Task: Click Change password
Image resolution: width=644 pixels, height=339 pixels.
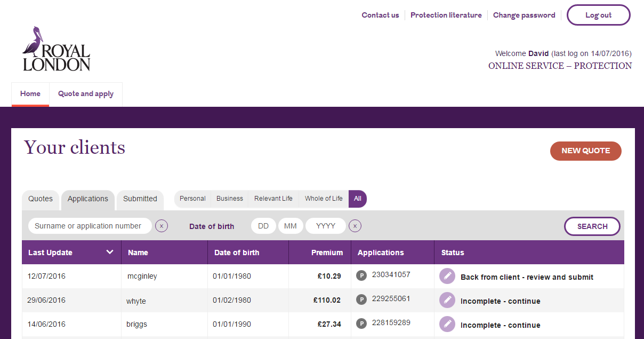Action: pos(524,15)
